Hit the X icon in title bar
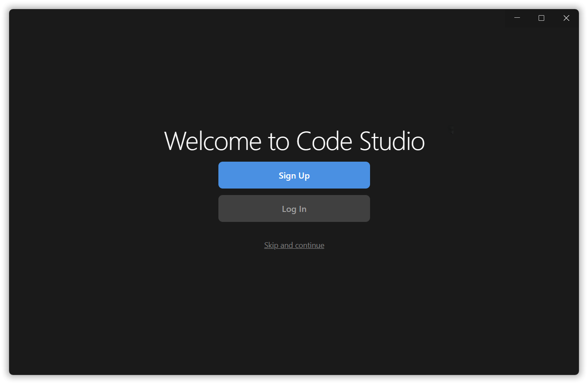Viewport: 588px width, 384px height. pos(566,18)
